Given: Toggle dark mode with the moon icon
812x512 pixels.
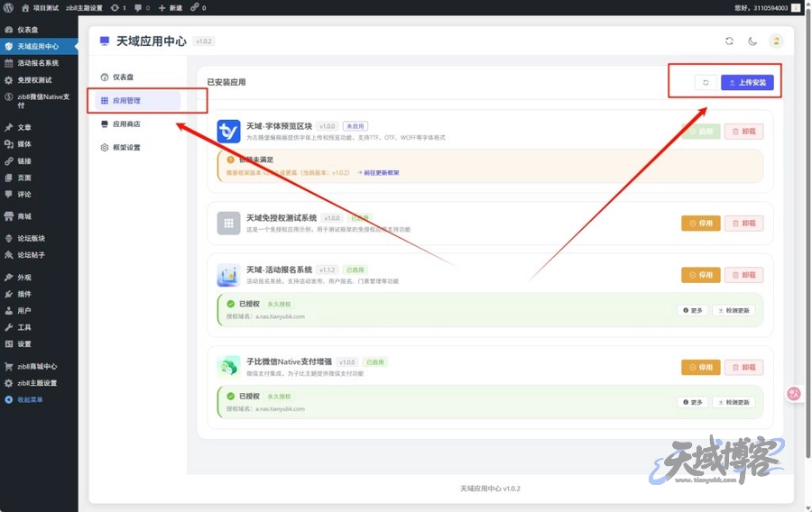Looking at the screenshot, I should 752,41.
